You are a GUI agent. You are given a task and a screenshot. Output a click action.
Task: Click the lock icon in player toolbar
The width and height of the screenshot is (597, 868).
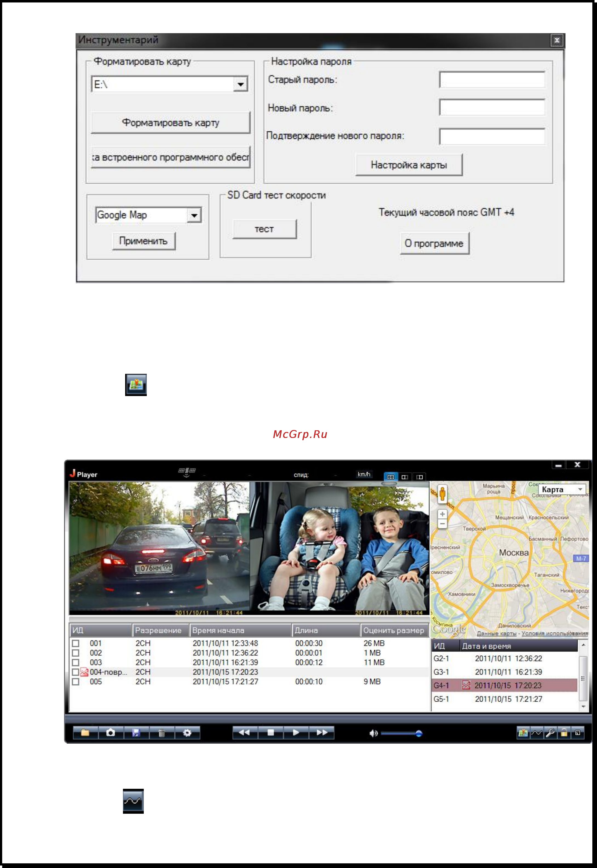coord(564,733)
